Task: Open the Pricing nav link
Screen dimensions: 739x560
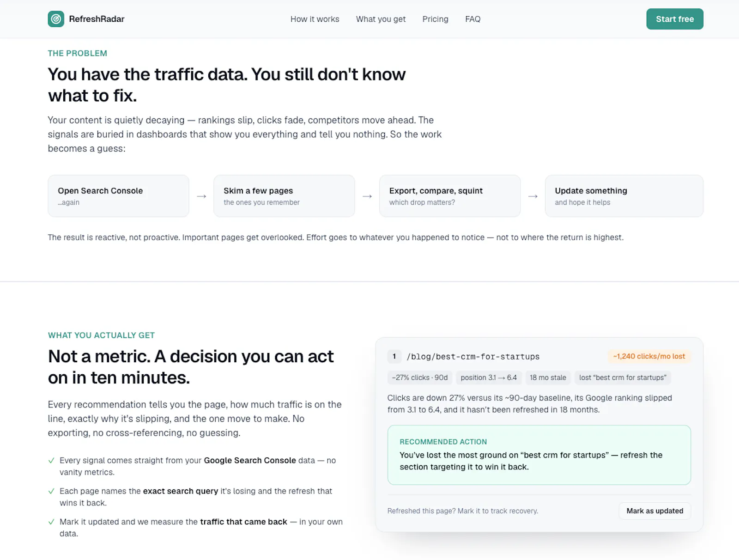Action: (435, 19)
